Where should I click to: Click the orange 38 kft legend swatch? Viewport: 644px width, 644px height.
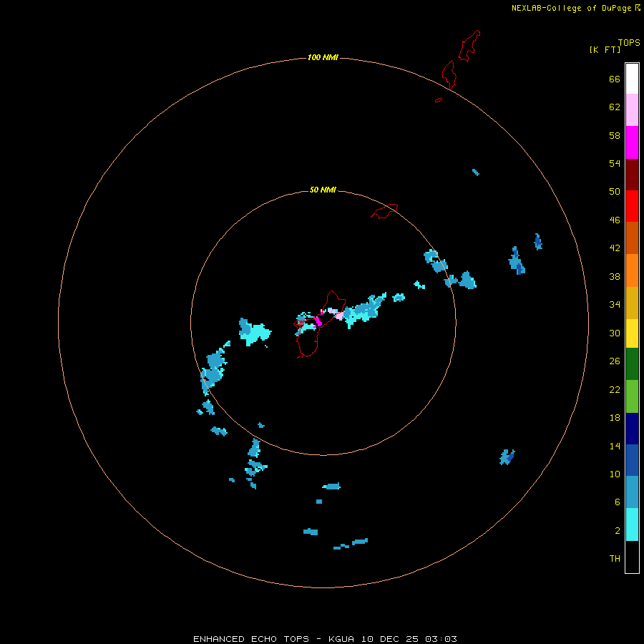(x=632, y=270)
